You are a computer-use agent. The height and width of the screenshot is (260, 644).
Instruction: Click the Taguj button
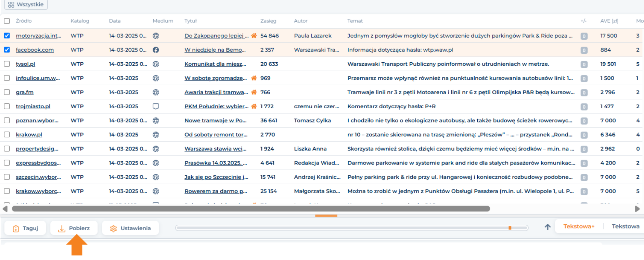pyautogui.click(x=25, y=228)
